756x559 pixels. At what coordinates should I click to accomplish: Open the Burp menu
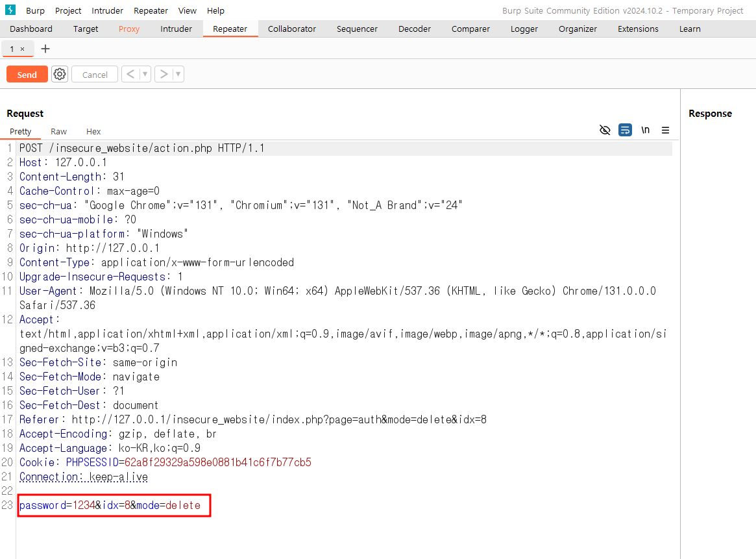pos(35,10)
